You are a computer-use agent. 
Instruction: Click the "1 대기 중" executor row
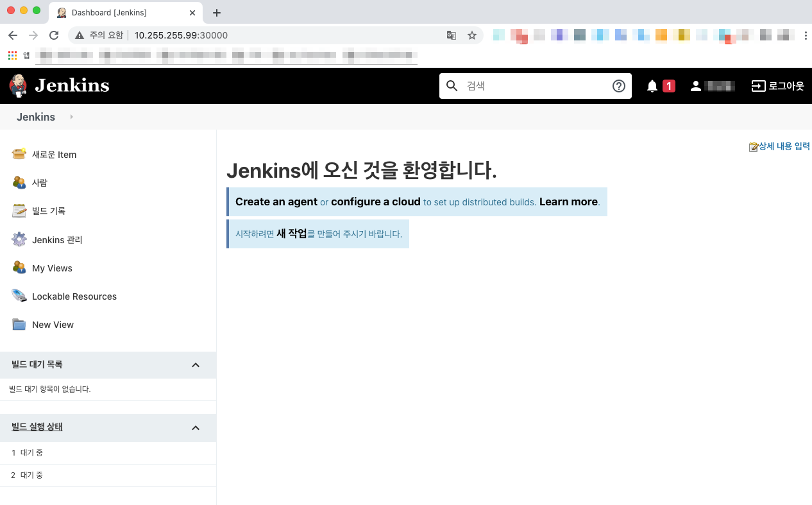tap(108, 452)
